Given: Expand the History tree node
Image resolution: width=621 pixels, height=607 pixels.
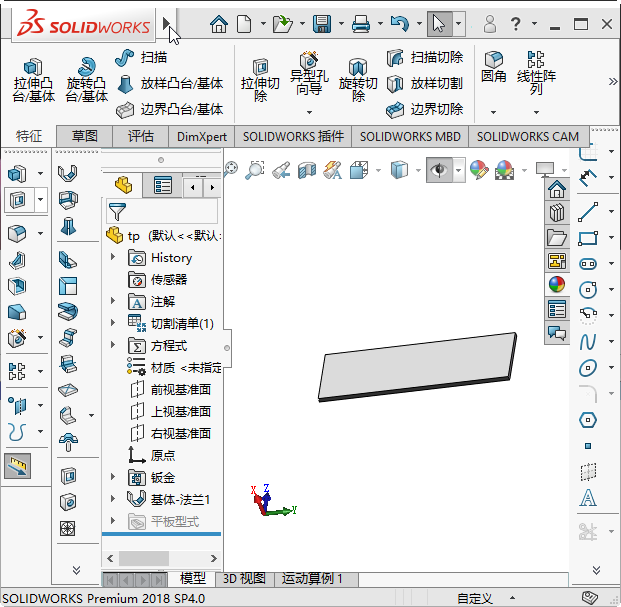Looking at the screenshot, I should point(114,258).
